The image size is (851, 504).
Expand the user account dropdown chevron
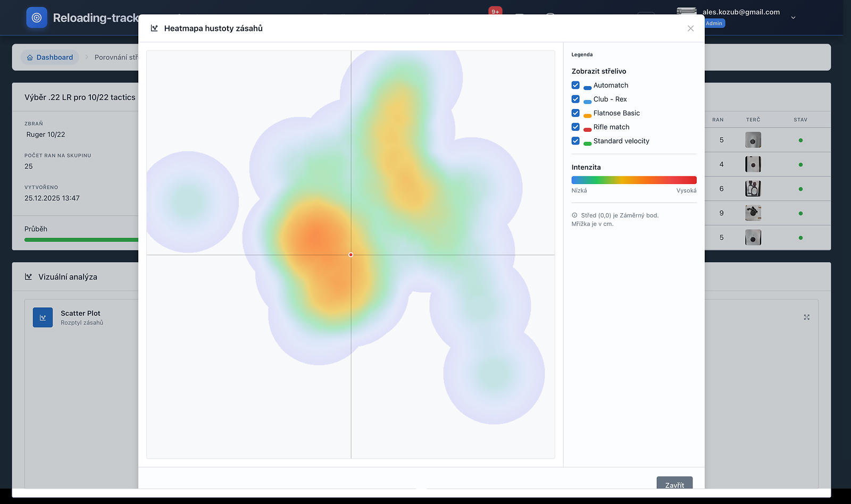tap(793, 18)
